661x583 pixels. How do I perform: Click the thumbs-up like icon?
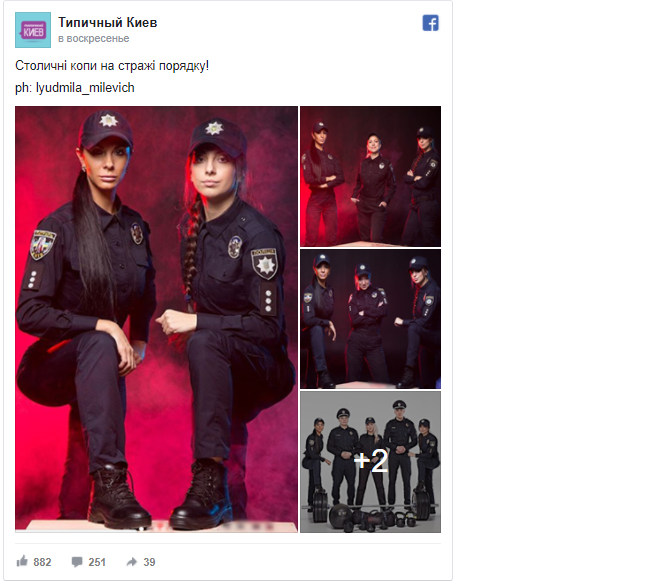point(22,561)
